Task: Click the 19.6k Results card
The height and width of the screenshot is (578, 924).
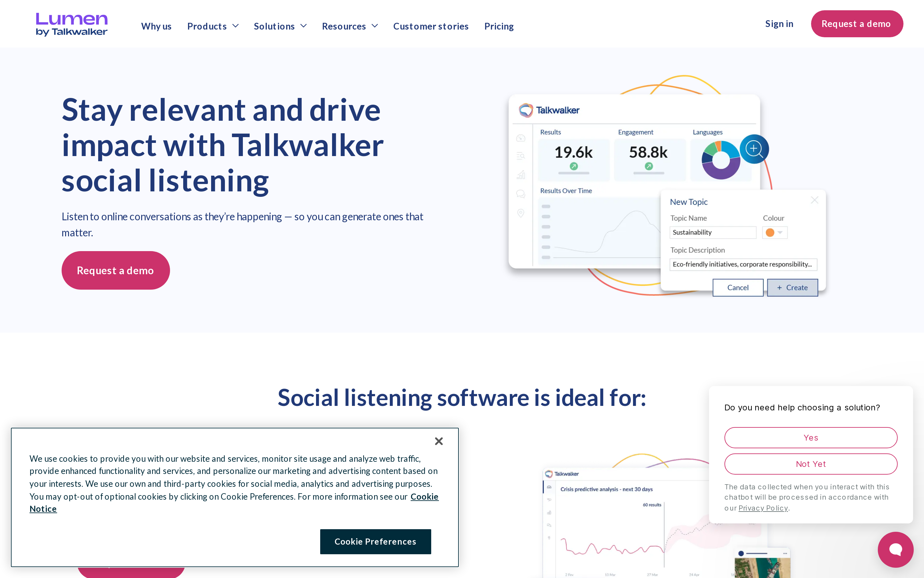Action: click(574, 160)
